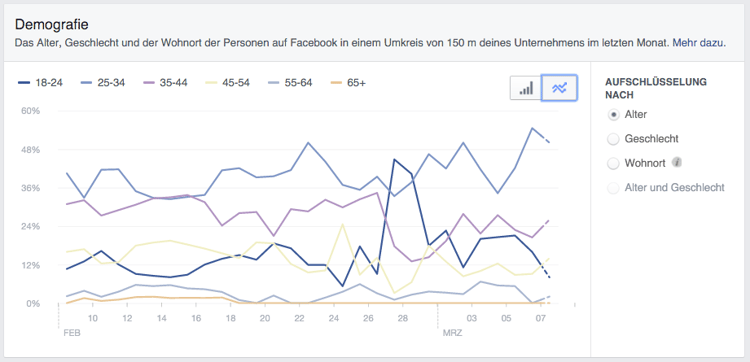Toggle the 25-34 legend entry

tap(101, 83)
